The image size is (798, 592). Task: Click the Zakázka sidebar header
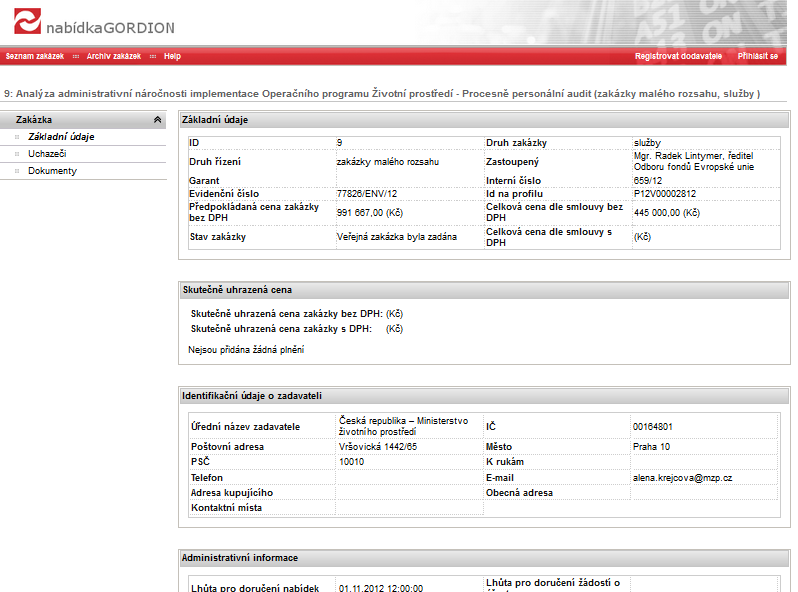[35, 120]
